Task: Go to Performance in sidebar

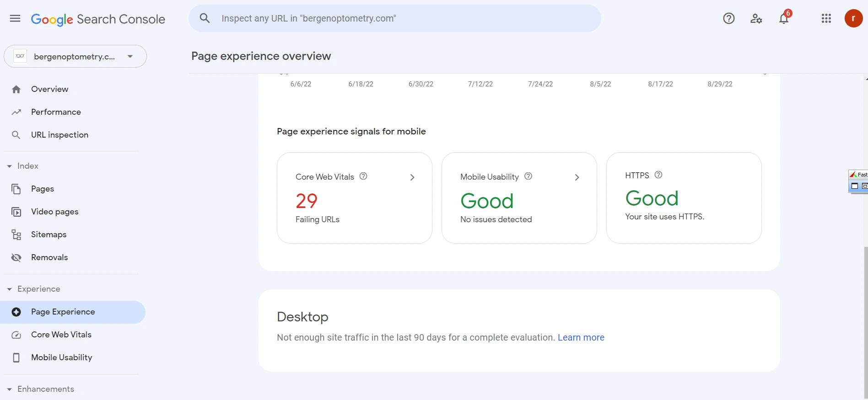Action: pyautogui.click(x=56, y=112)
